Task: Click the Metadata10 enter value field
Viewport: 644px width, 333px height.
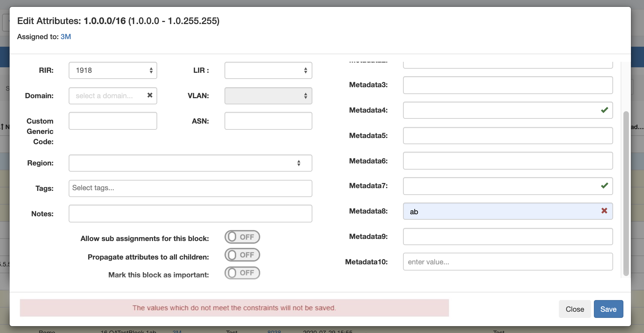Action: click(508, 262)
